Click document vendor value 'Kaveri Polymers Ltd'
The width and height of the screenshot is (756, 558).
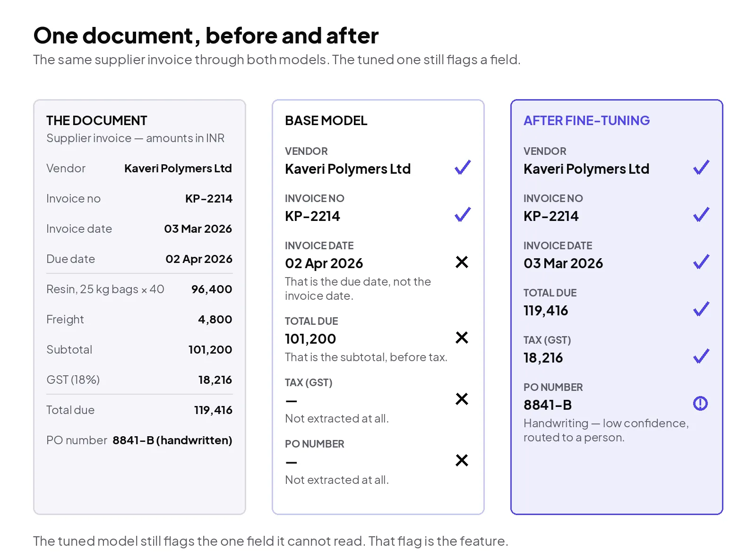[178, 169]
